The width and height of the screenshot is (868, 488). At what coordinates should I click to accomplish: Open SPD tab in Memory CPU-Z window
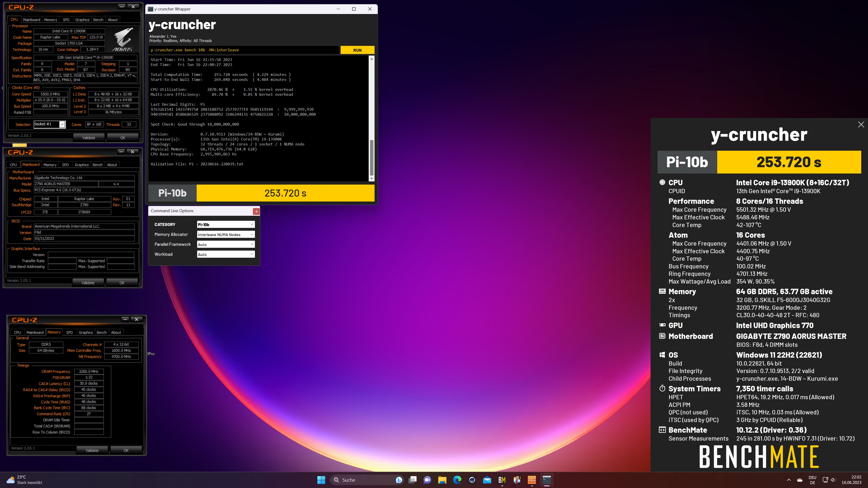69,332
